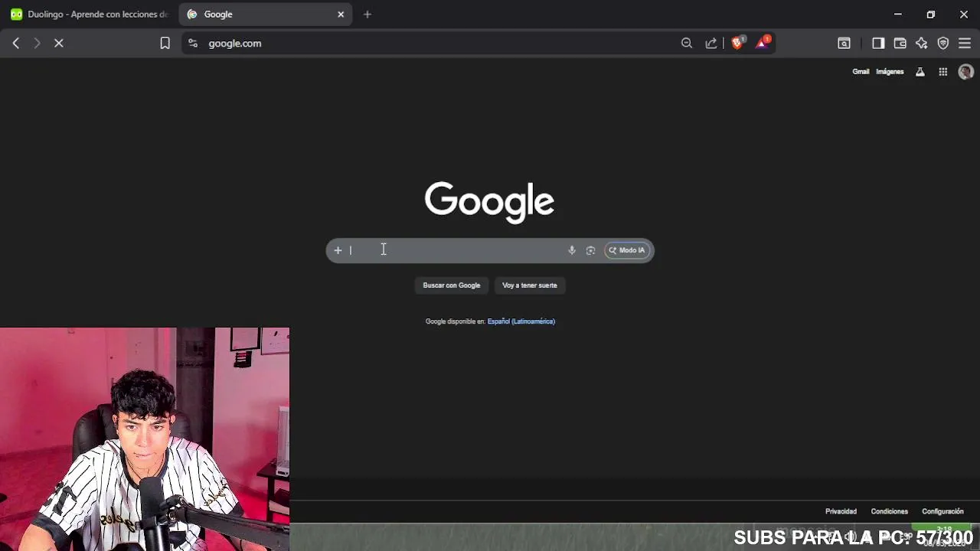Click the Google logo
Screen dimensions: 980x551
pos(489,202)
